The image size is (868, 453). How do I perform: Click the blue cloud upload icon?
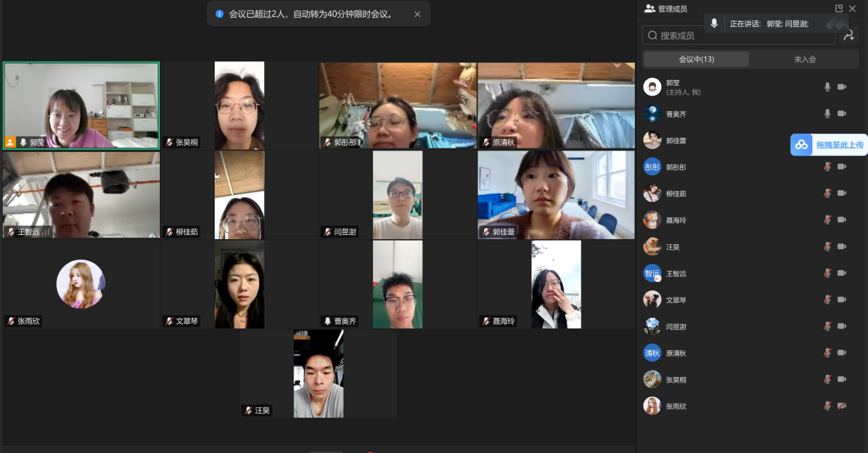click(802, 145)
